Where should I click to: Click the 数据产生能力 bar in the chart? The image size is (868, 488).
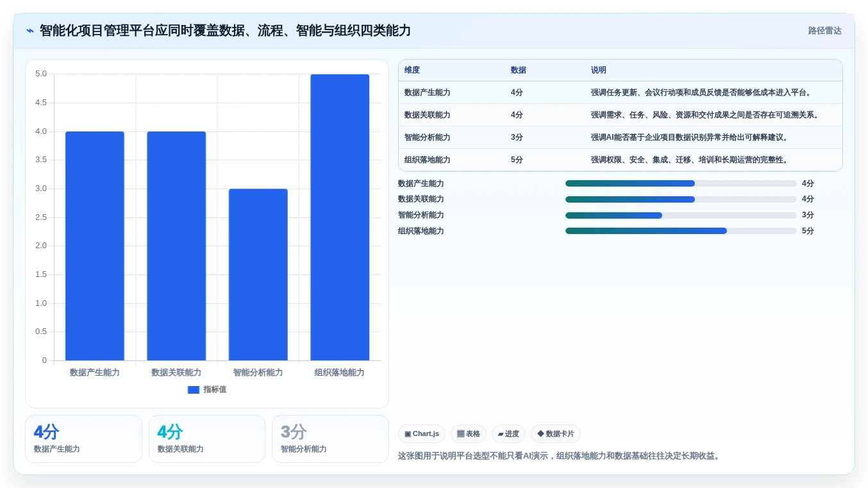(95, 246)
